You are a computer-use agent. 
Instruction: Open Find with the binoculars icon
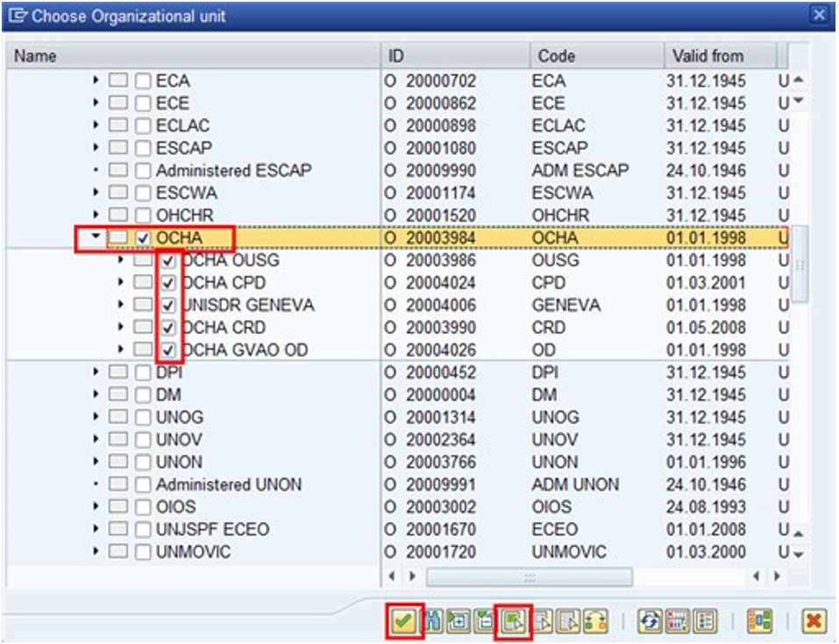tap(433, 621)
